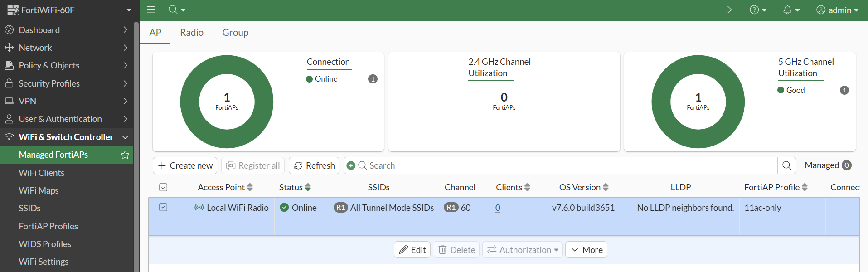Toggle the select-all checkbox in table header
Image resolution: width=868 pixels, height=272 pixels.
pos(164,188)
